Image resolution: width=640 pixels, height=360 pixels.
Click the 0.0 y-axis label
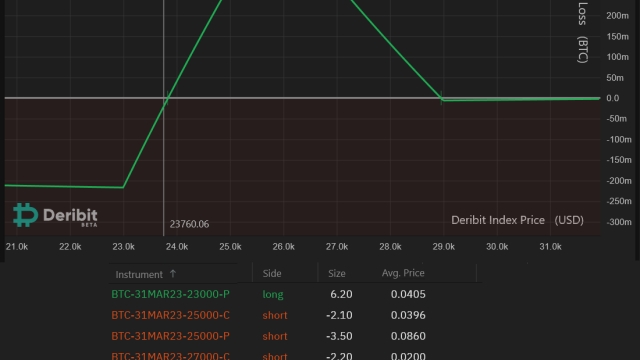tap(613, 98)
